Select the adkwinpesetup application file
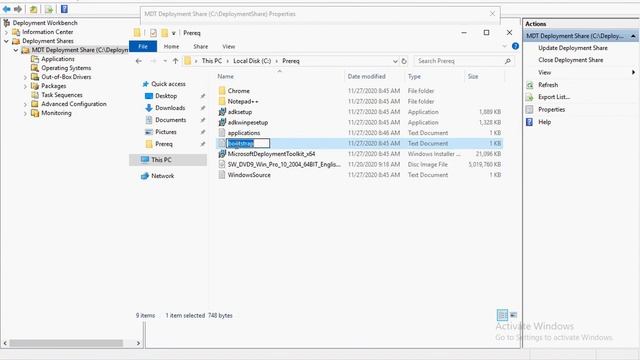640x360 pixels. pyautogui.click(x=247, y=122)
